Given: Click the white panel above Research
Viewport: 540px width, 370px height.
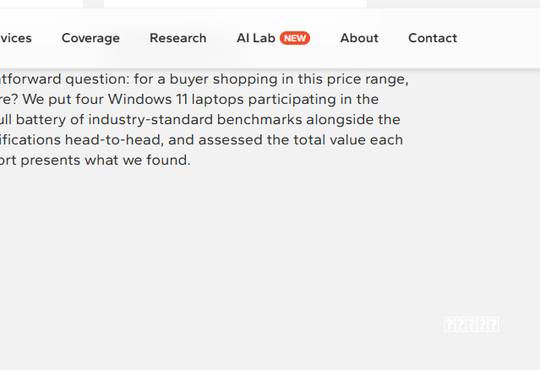Looking at the screenshot, I should tap(235, 3).
